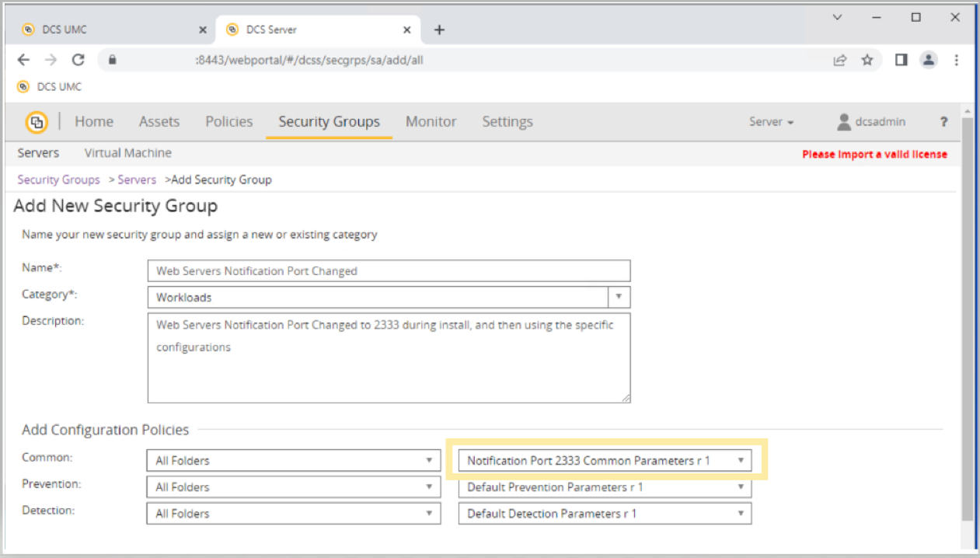
Task: Click the share page icon in address bar
Action: tap(840, 60)
